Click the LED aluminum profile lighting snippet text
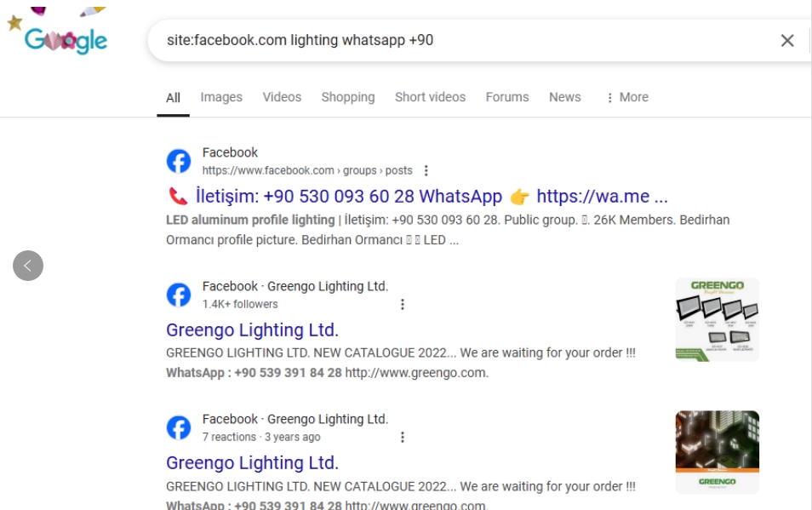This screenshot has width=812, height=510. [448, 229]
